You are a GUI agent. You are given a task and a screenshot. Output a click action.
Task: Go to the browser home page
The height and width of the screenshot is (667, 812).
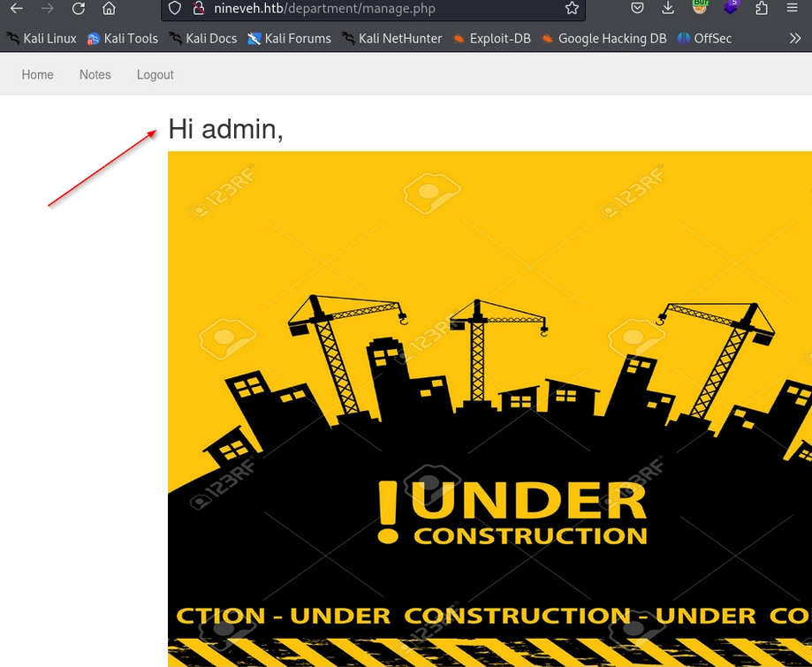109,9
